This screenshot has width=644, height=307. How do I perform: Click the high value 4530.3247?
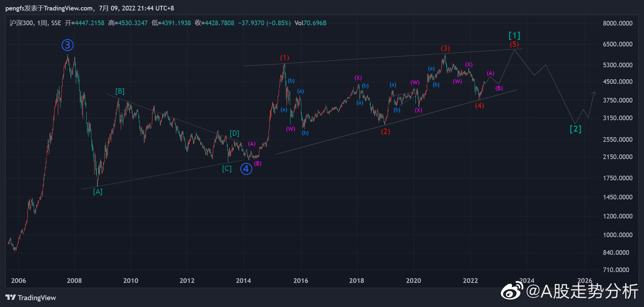point(133,23)
